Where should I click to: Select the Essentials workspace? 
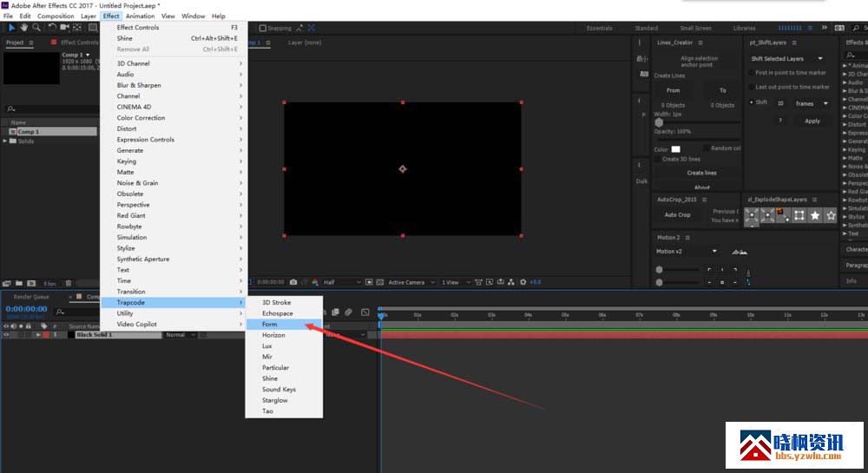coord(599,28)
